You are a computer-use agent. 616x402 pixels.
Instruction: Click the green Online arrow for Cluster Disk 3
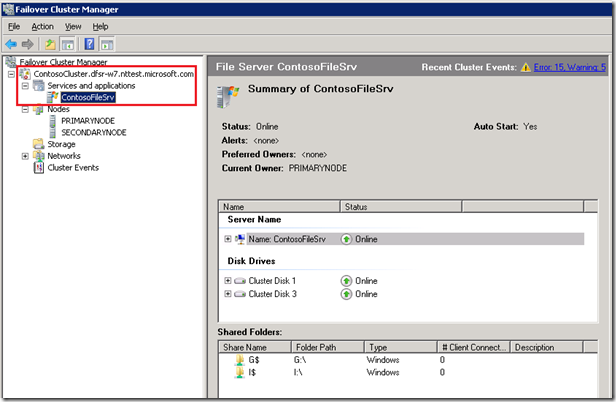[x=346, y=294]
